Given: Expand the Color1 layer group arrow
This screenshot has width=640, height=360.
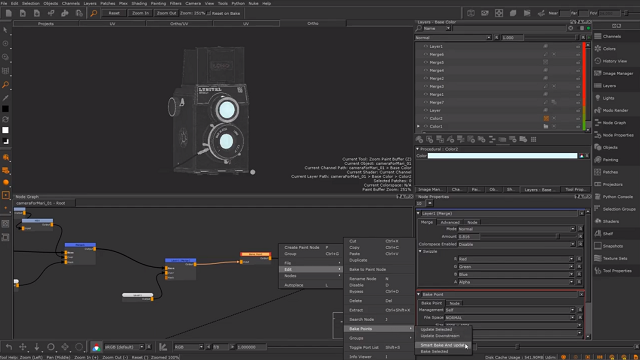Looking at the screenshot, I should (418, 127).
